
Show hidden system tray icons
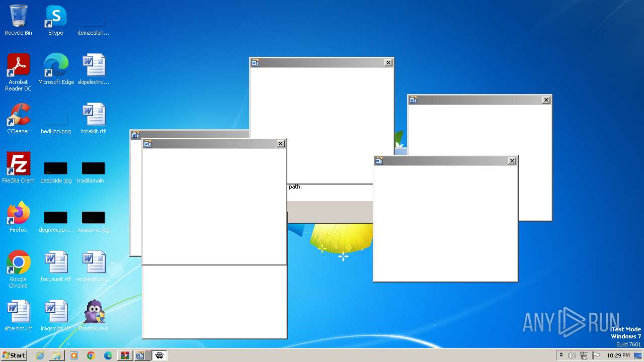[561, 355]
